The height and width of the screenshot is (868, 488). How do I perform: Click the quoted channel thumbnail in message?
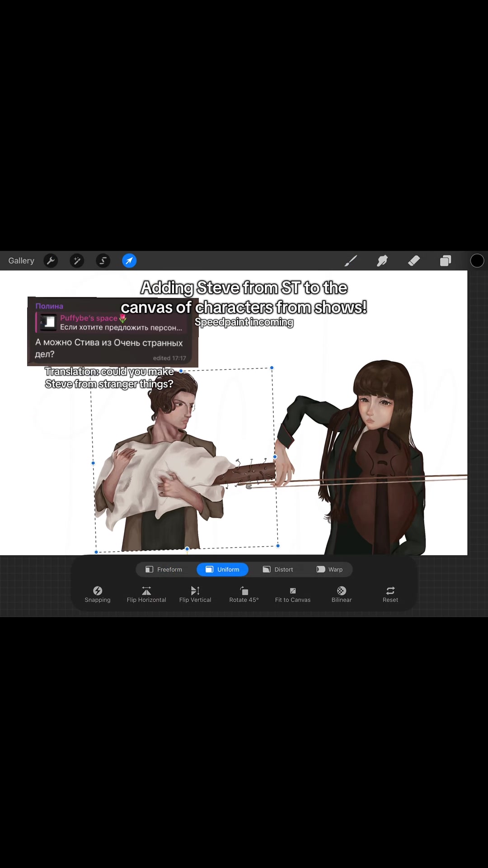[48, 323]
